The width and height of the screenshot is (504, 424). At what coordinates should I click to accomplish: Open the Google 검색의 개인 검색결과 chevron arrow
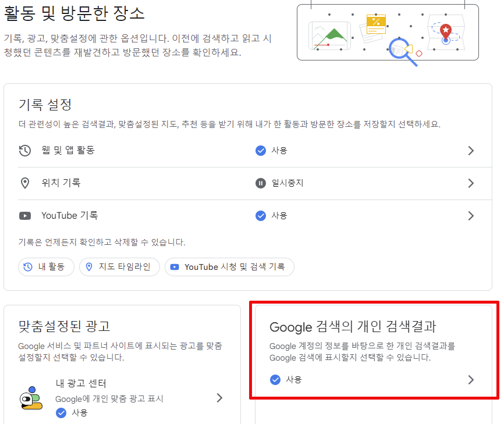(x=471, y=380)
